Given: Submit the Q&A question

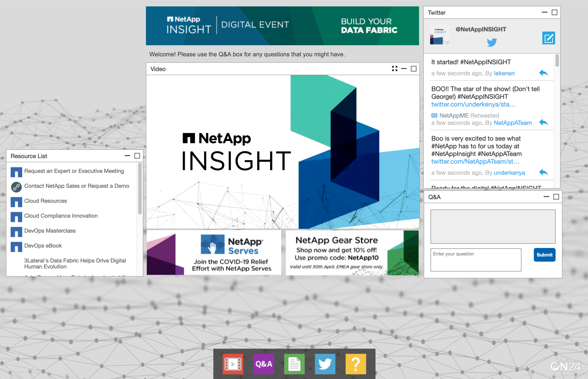Looking at the screenshot, I should pyautogui.click(x=544, y=255).
